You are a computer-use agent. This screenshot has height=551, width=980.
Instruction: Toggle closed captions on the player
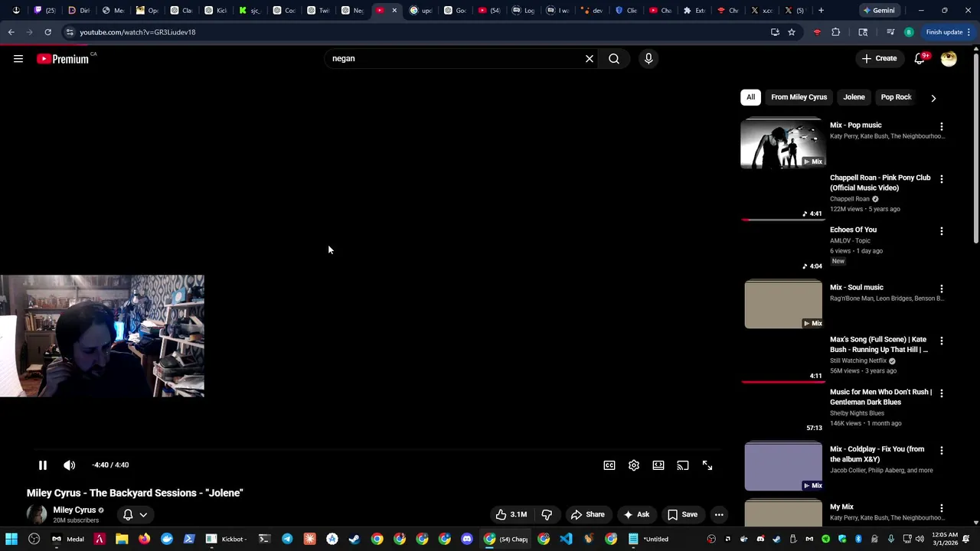[x=609, y=465]
